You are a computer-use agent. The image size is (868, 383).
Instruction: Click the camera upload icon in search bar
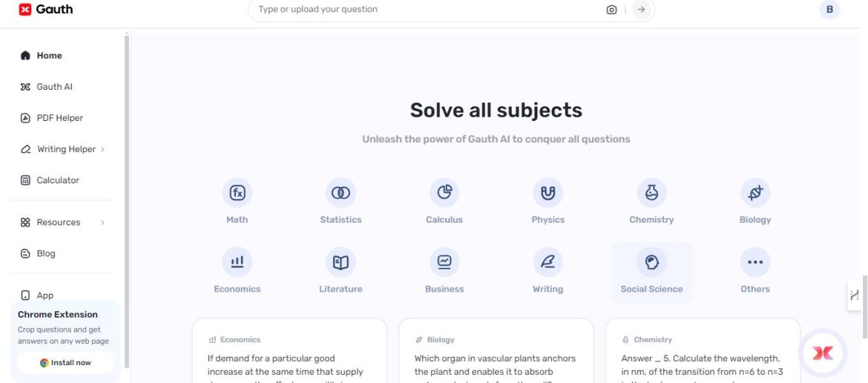(x=611, y=10)
